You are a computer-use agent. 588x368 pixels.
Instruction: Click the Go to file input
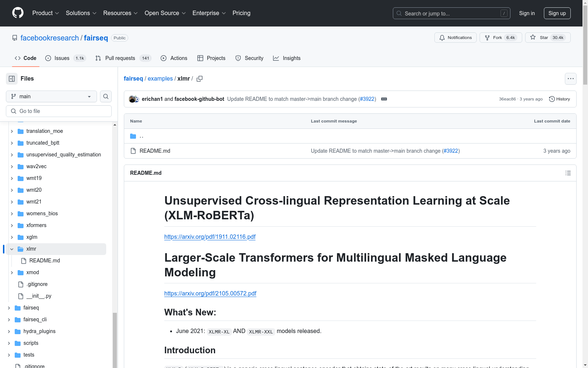point(59,111)
